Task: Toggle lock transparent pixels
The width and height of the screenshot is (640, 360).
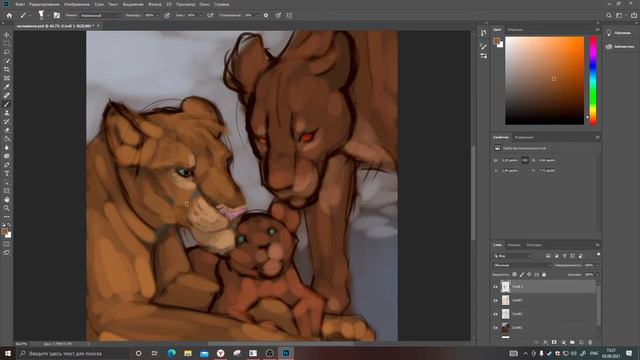Action: click(514, 275)
